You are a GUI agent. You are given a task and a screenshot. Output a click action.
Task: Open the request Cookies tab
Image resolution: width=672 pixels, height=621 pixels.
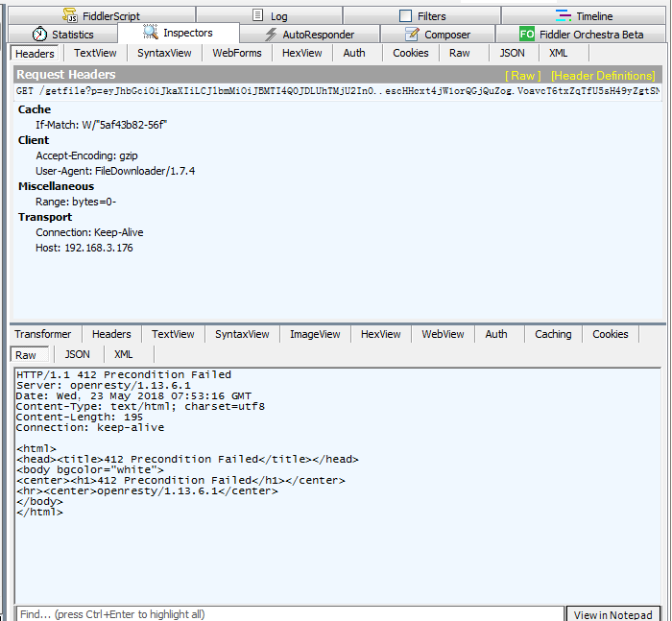(411, 53)
